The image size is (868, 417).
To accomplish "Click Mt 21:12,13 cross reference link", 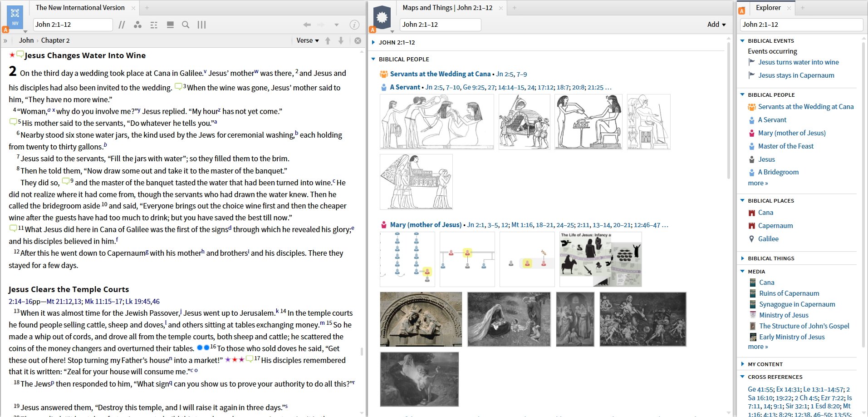I will click(x=64, y=301).
